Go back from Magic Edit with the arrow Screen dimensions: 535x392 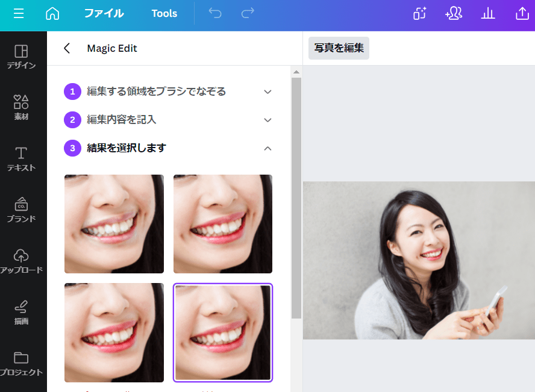pyautogui.click(x=66, y=48)
